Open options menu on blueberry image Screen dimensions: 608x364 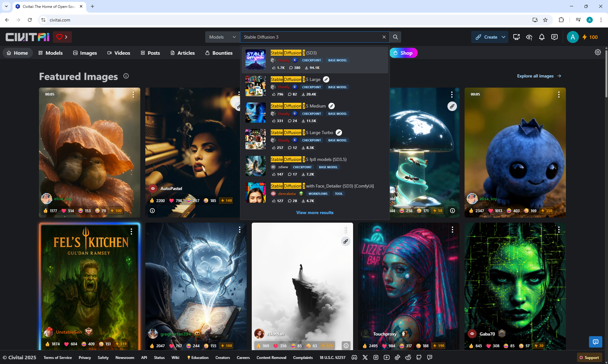pyautogui.click(x=559, y=95)
